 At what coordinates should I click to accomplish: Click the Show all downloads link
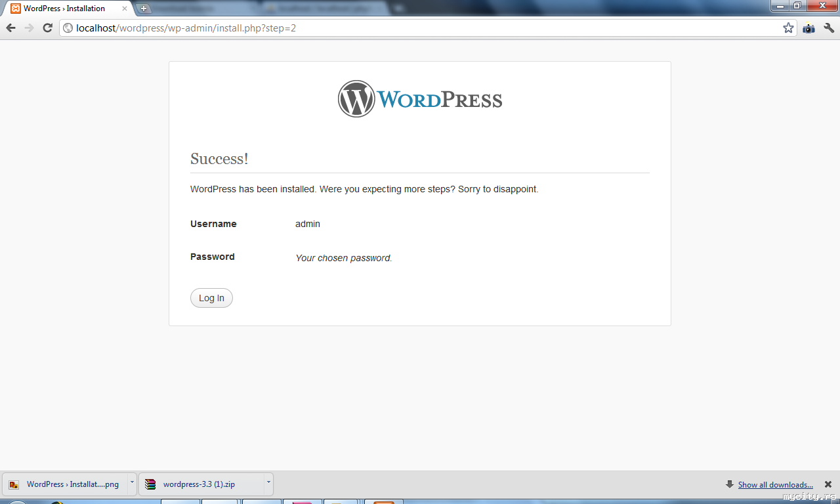tap(776, 485)
